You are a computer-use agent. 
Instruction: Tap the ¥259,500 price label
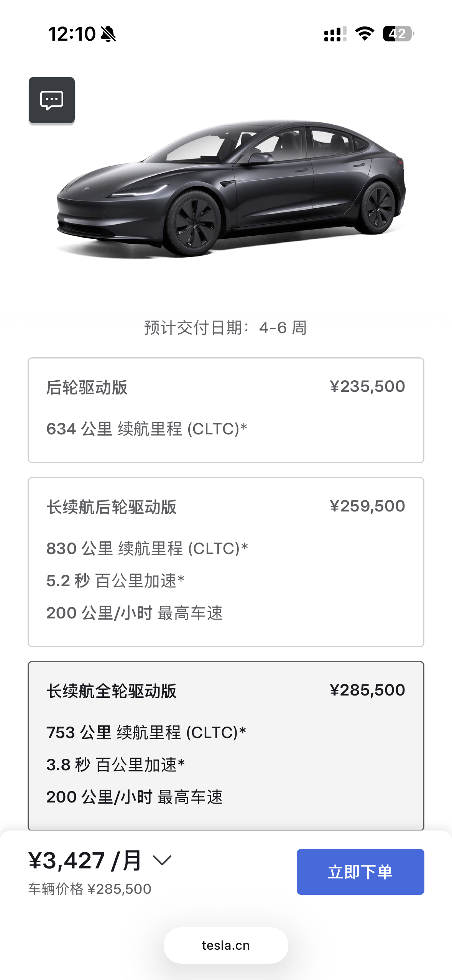click(x=367, y=506)
